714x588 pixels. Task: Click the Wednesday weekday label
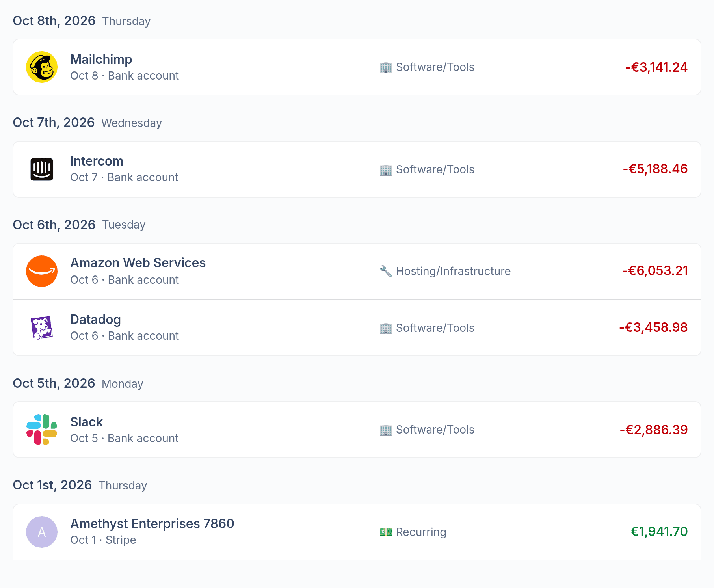132,123
